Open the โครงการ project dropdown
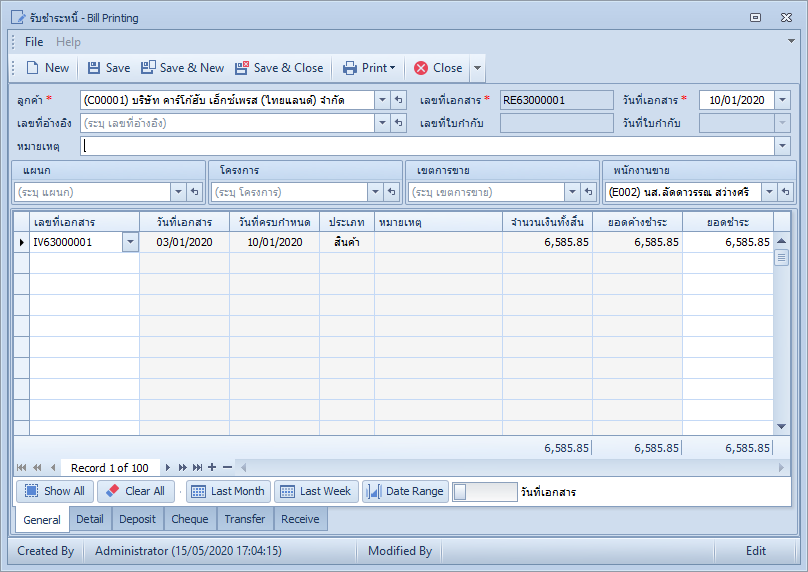 pos(375,192)
